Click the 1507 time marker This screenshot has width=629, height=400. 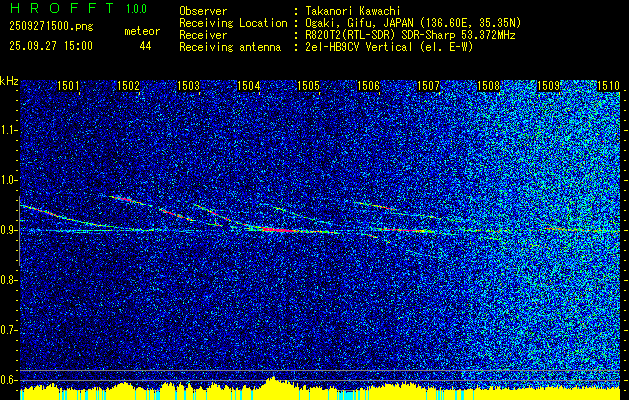tap(428, 85)
